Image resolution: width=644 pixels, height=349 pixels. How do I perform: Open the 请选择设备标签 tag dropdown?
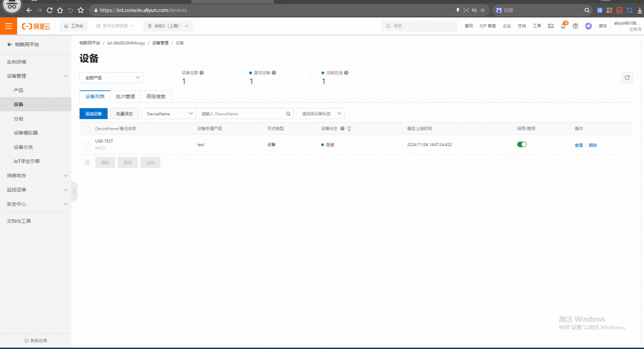[320, 114]
